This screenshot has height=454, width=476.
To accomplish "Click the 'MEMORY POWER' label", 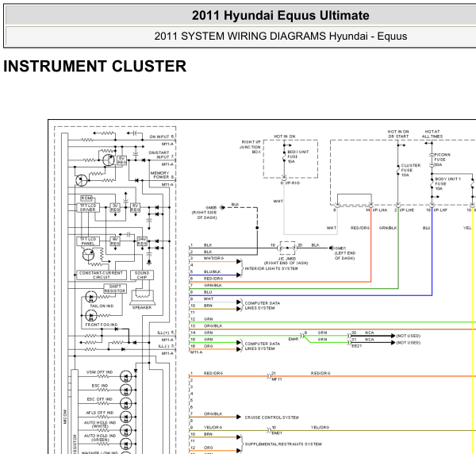I will [x=160, y=175].
